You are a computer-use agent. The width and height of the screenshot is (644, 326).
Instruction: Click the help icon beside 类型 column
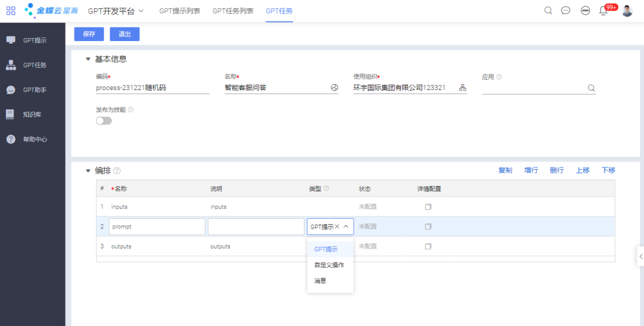pyautogui.click(x=326, y=188)
